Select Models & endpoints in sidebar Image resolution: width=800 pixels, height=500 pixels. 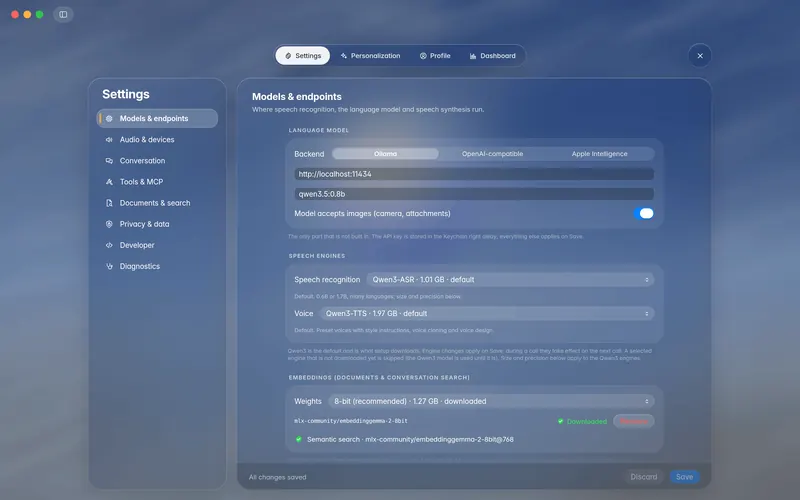click(x=157, y=118)
